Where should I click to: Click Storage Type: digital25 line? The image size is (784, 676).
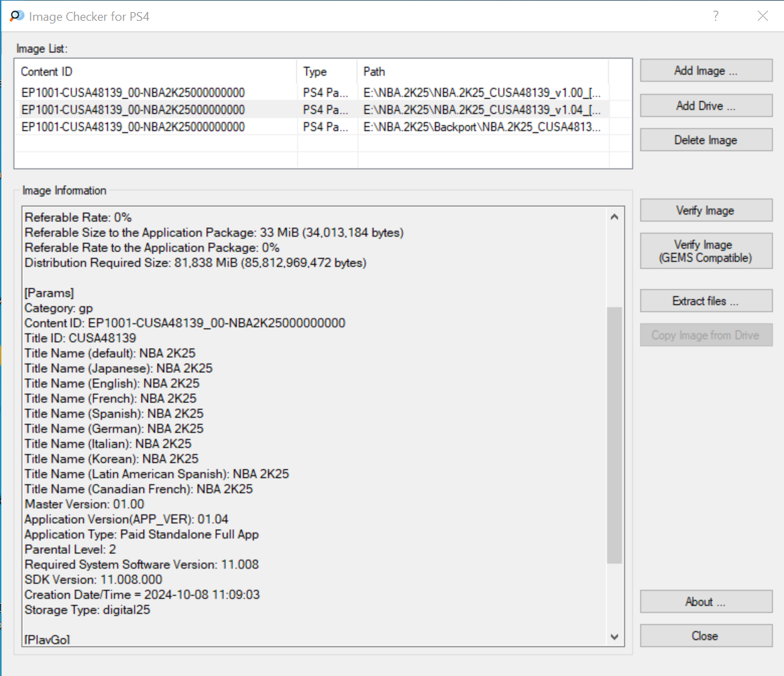(x=87, y=610)
